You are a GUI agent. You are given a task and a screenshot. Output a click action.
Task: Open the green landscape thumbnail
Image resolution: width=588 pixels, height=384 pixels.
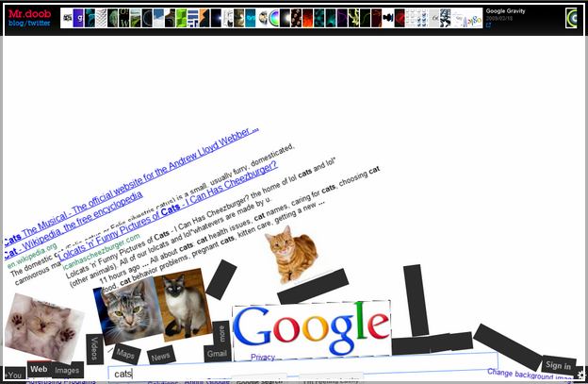pos(136,18)
